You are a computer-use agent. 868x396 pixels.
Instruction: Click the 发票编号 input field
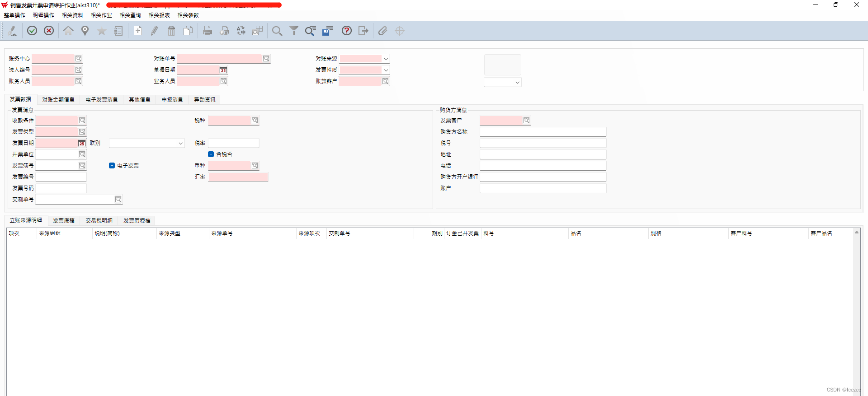coord(61,177)
